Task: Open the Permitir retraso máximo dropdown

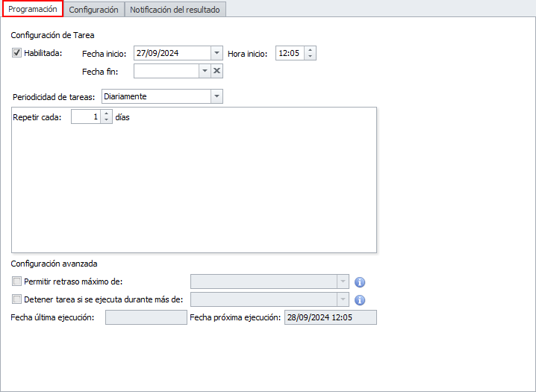Action: click(343, 281)
